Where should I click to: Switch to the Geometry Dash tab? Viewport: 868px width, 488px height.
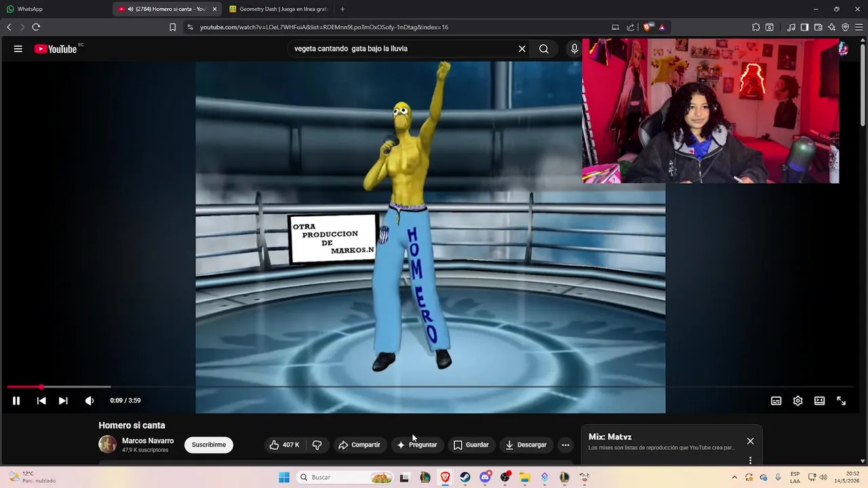tap(278, 9)
